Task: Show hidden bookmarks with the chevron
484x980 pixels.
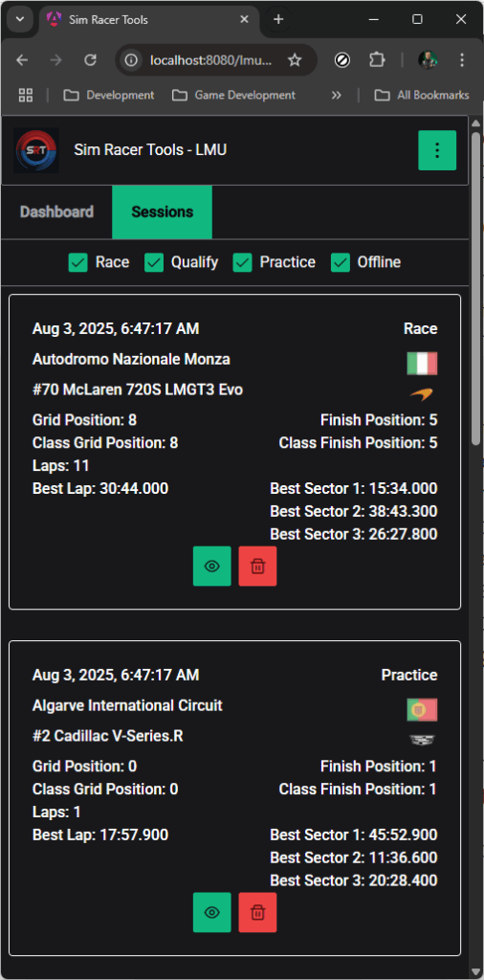Action: point(337,95)
